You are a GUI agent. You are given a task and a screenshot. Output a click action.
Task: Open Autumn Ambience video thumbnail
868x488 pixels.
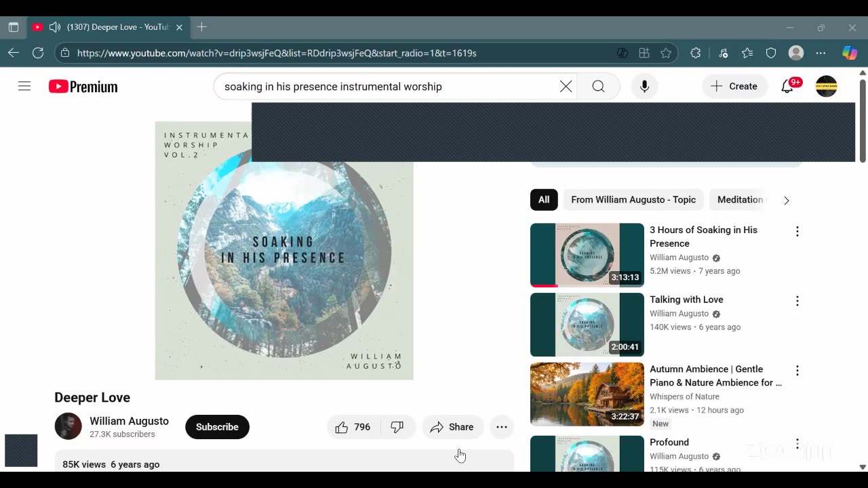[x=587, y=394]
